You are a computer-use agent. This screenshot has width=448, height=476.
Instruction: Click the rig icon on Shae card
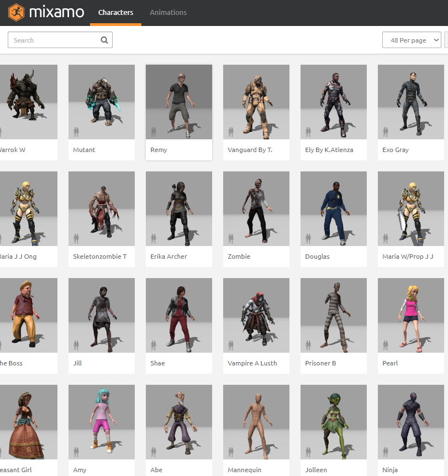point(154,346)
